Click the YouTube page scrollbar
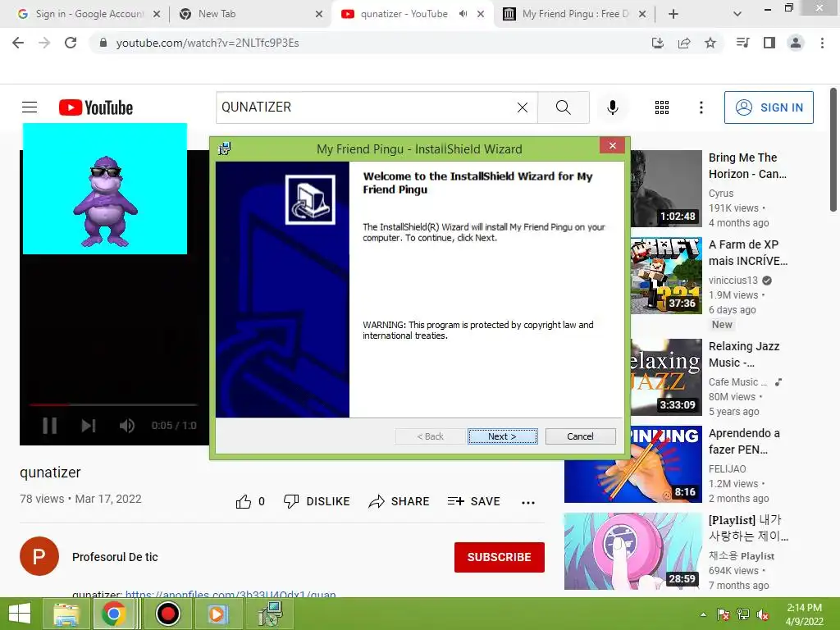The image size is (840, 630). [833, 150]
